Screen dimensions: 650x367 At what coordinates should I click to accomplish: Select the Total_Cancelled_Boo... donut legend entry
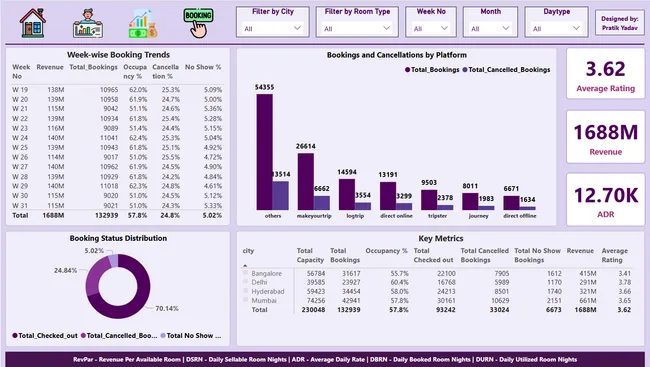(x=119, y=335)
